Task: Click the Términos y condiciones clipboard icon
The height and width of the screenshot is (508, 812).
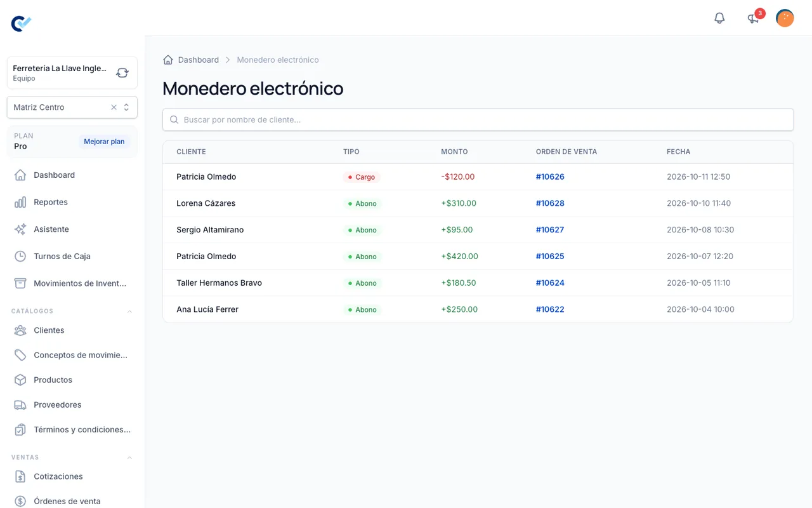Action: coord(20,429)
